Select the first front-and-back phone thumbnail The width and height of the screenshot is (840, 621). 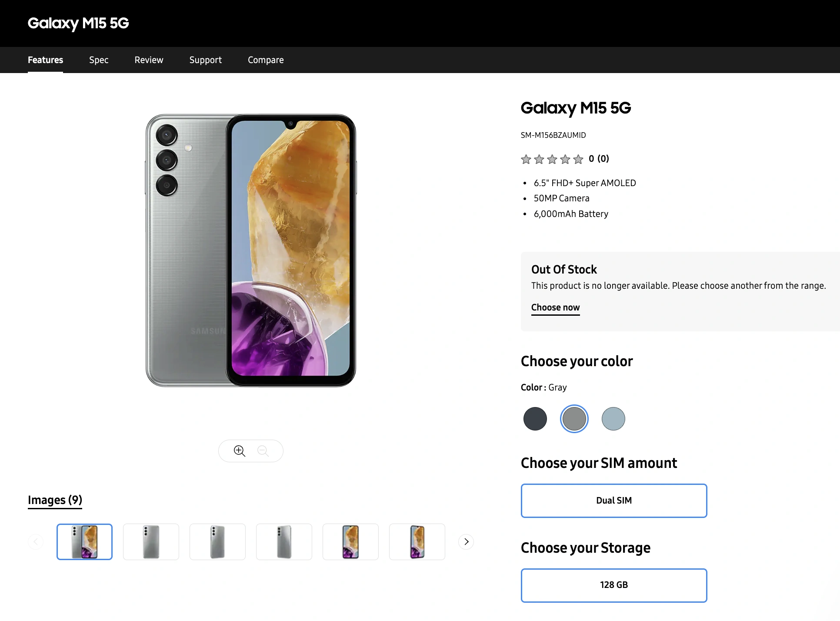coord(84,542)
